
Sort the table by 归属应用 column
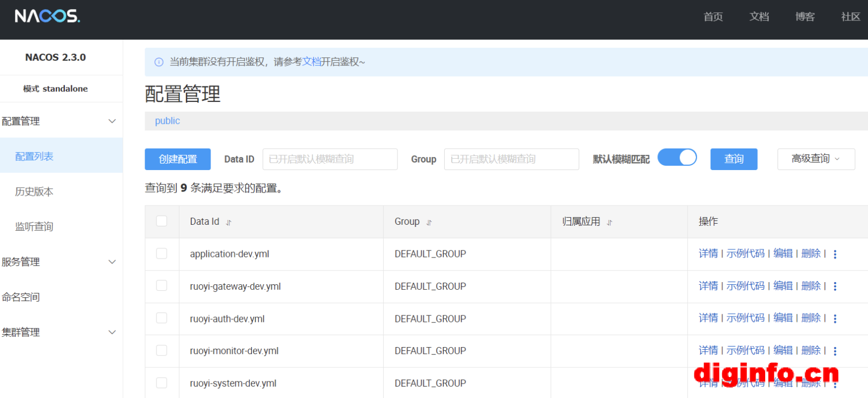point(610,223)
